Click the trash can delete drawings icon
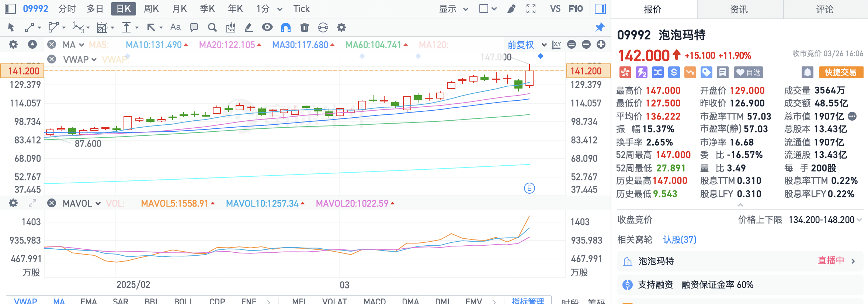Image resolution: width=868 pixels, height=304 pixels. point(304,27)
